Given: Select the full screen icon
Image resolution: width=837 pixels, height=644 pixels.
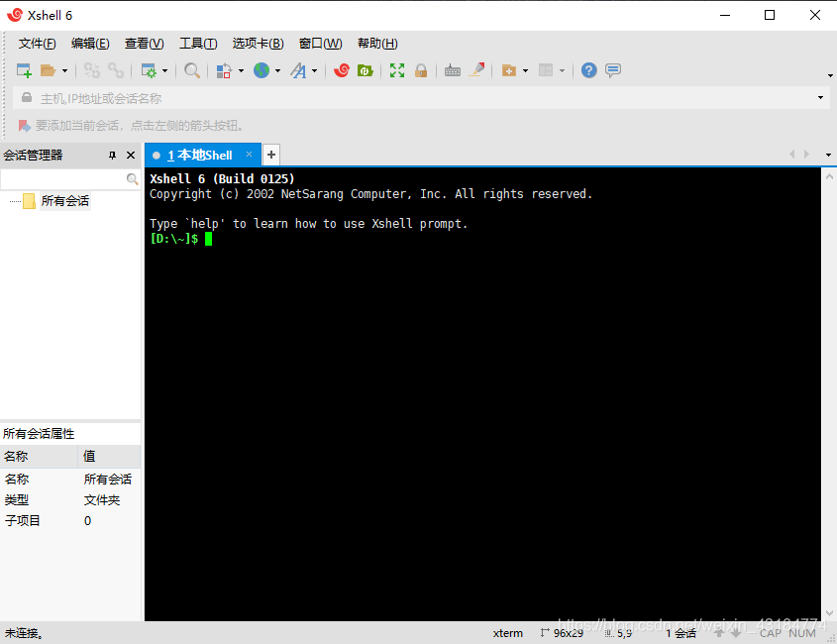Looking at the screenshot, I should pyautogui.click(x=396, y=70).
